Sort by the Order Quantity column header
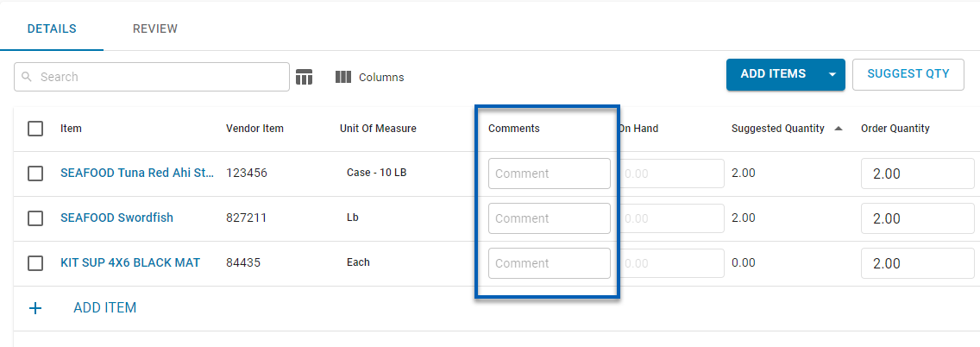Viewport: 980px width, 347px height. [x=895, y=128]
